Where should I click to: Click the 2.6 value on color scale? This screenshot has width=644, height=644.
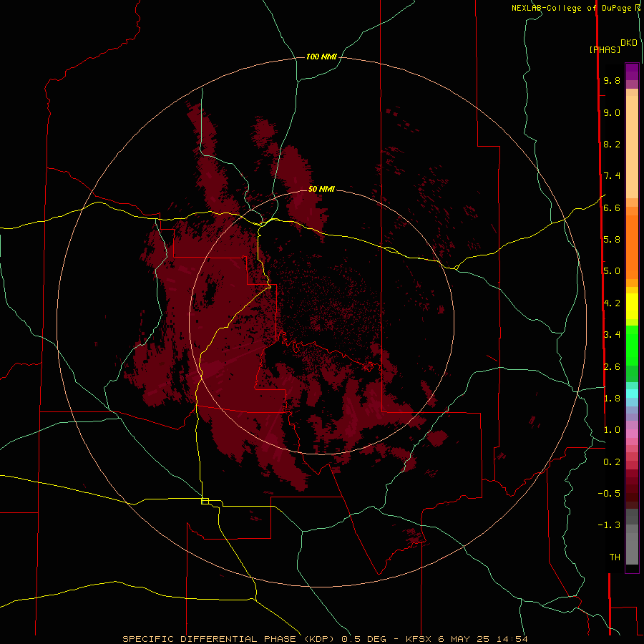coord(612,367)
